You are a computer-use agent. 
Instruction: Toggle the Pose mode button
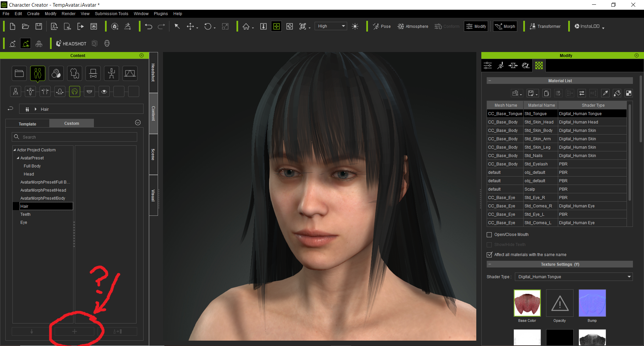tap(382, 27)
